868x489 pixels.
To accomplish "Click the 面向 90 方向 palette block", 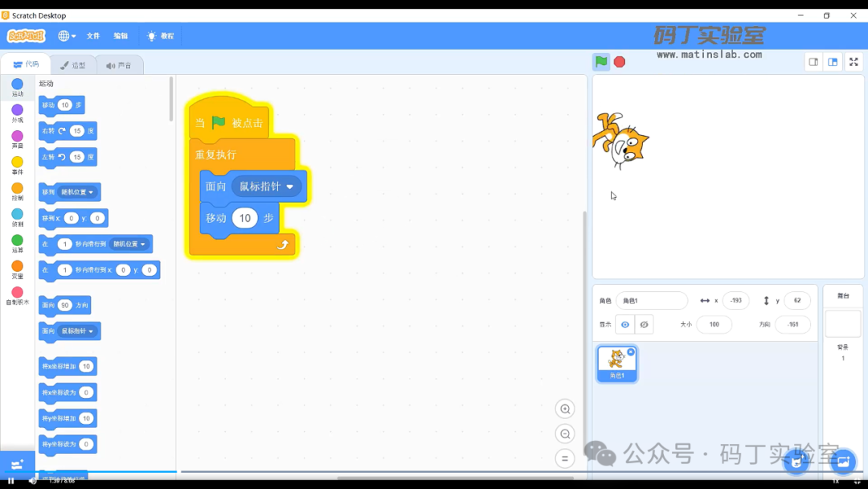I will point(65,305).
